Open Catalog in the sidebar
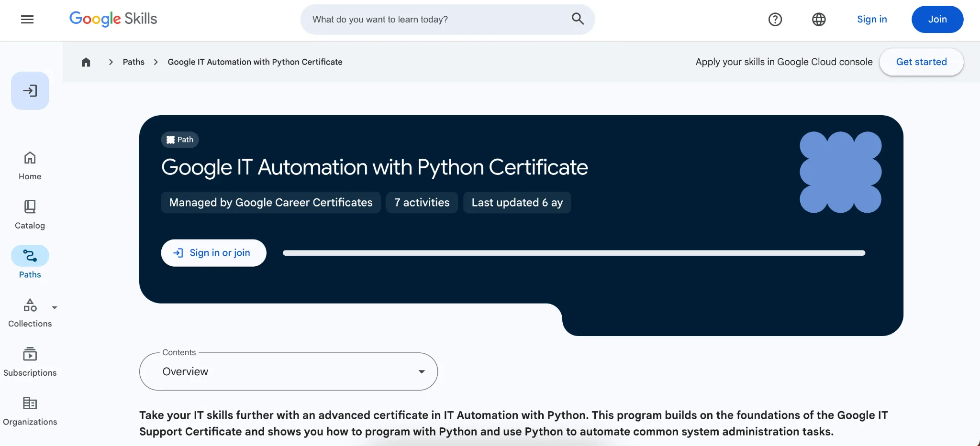Screen dimensions: 980x446 (30, 215)
